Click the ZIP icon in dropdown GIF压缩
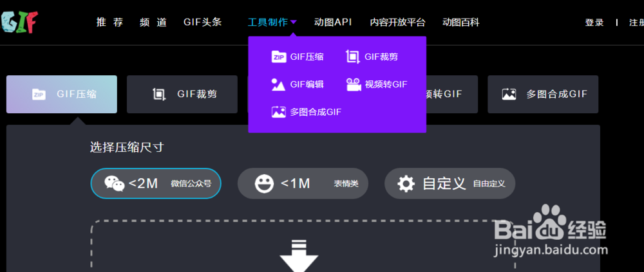644x272 pixels. click(x=279, y=57)
